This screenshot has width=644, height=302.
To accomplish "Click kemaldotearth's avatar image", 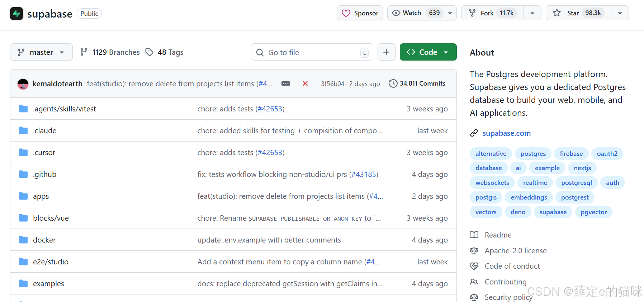I will [23, 84].
